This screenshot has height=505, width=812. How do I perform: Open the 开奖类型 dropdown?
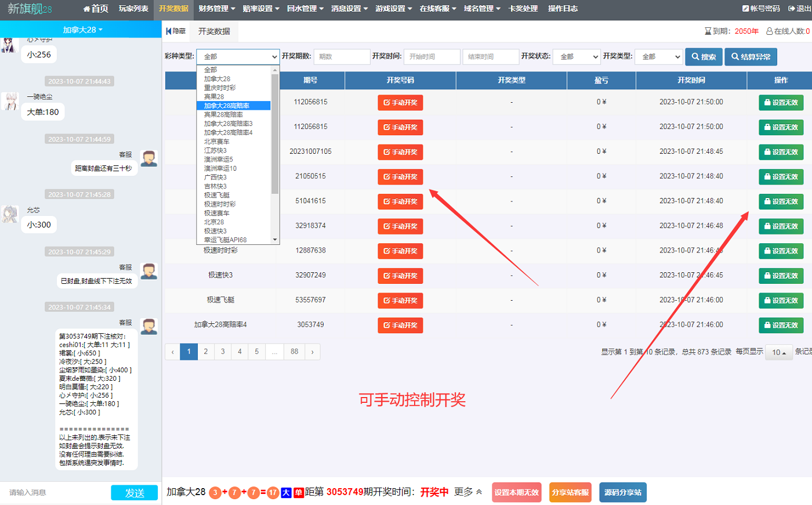click(658, 57)
